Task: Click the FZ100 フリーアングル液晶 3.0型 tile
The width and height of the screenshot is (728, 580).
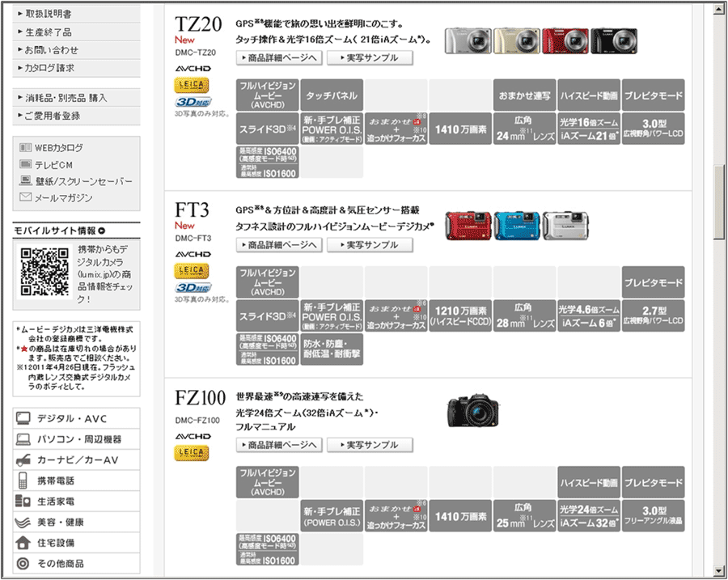Action: tap(654, 516)
